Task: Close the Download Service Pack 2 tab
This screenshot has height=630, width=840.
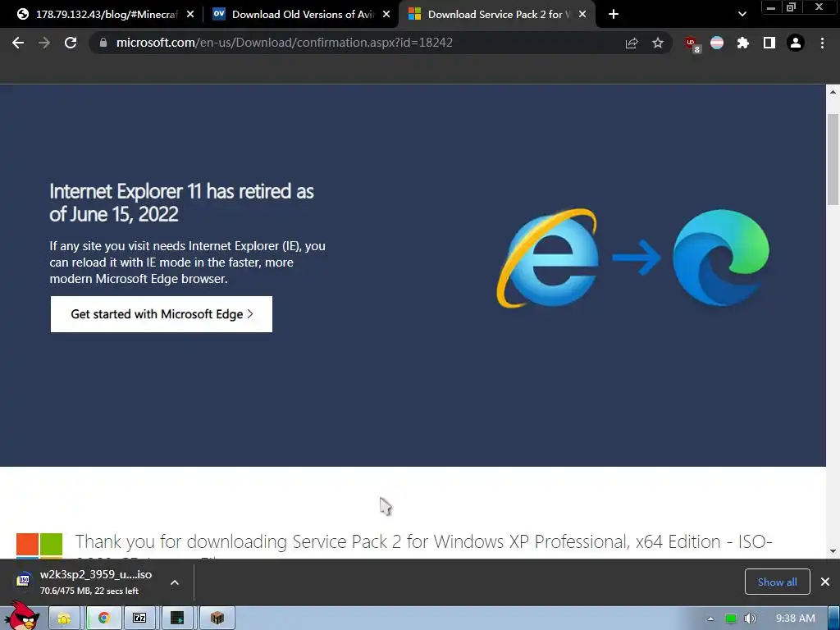Action: point(582,15)
